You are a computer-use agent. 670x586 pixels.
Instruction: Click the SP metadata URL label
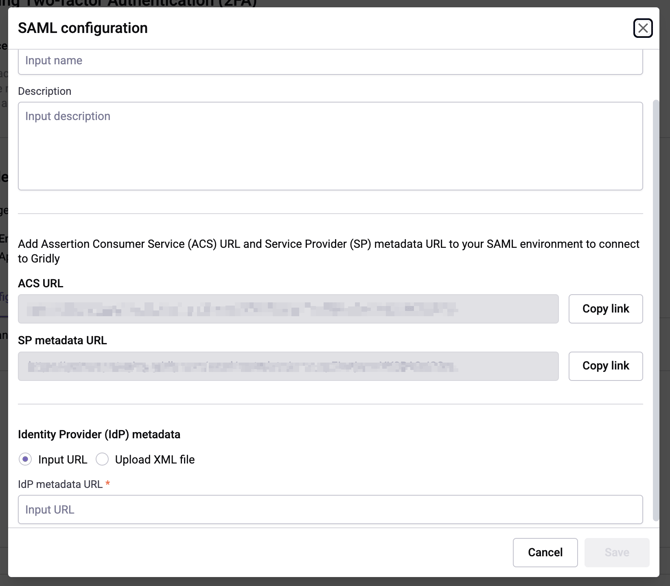point(62,341)
